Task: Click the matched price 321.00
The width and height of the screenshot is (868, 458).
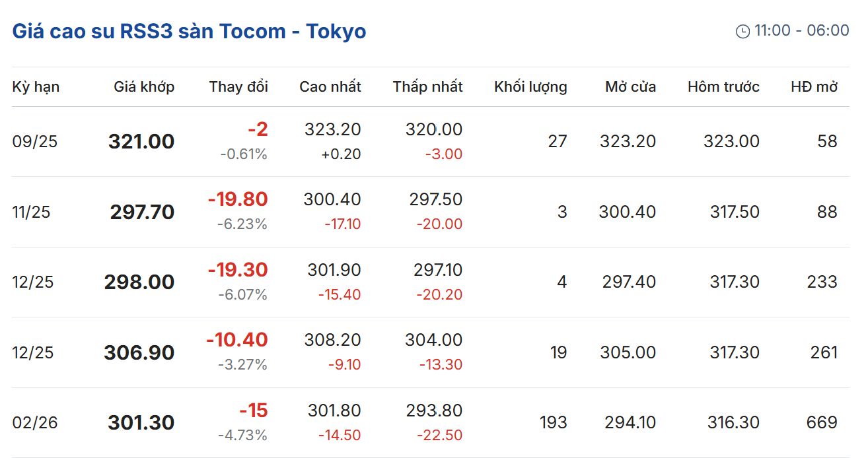Action: click(x=141, y=141)
